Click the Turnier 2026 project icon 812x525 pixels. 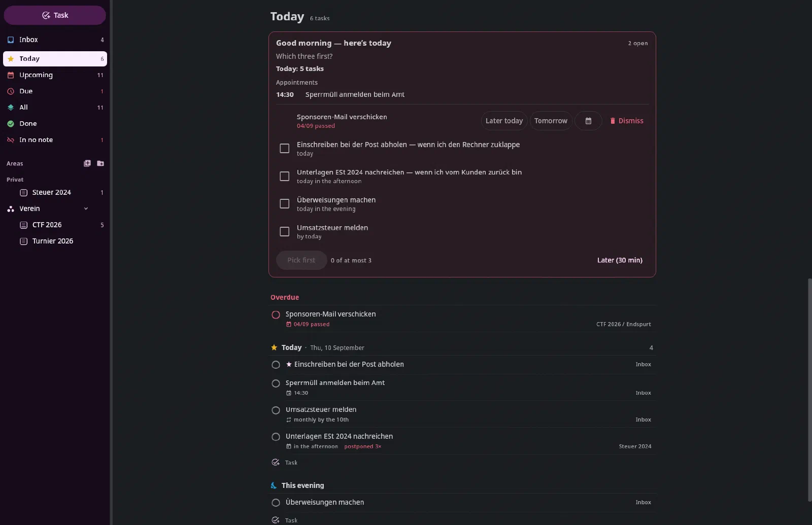[23, 241]
